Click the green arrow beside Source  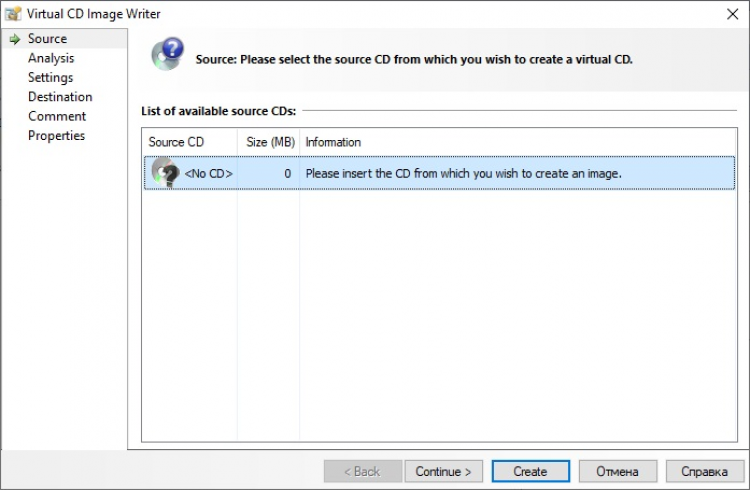14,39
